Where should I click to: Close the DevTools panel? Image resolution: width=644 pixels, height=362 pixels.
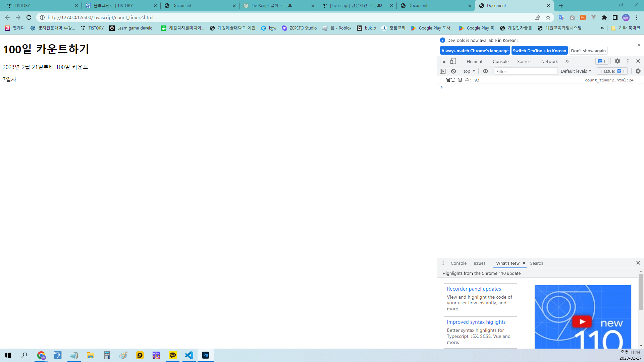click(x=638, y=61)
